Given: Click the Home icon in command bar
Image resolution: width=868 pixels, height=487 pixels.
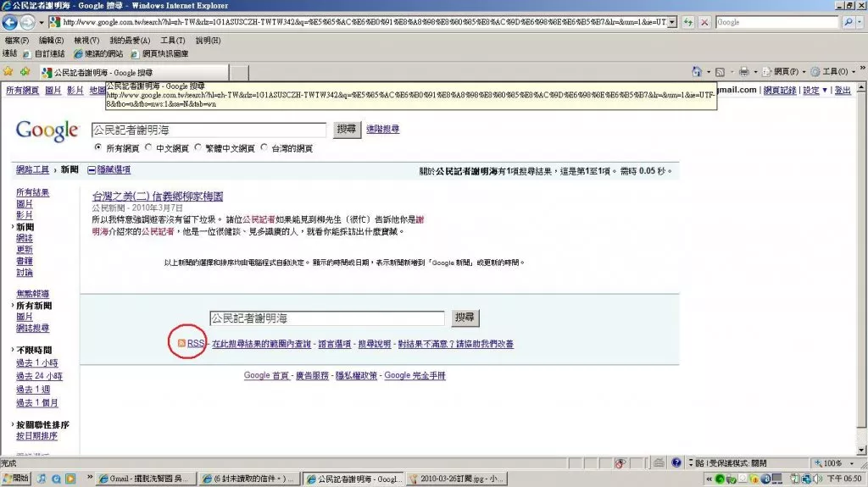Looking at the screenshot, I should (x=697, y=72).
